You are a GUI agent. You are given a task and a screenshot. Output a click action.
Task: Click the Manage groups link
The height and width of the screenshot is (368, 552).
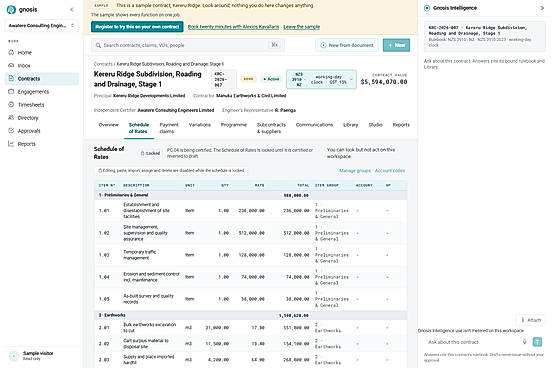(x=355, y=171)
